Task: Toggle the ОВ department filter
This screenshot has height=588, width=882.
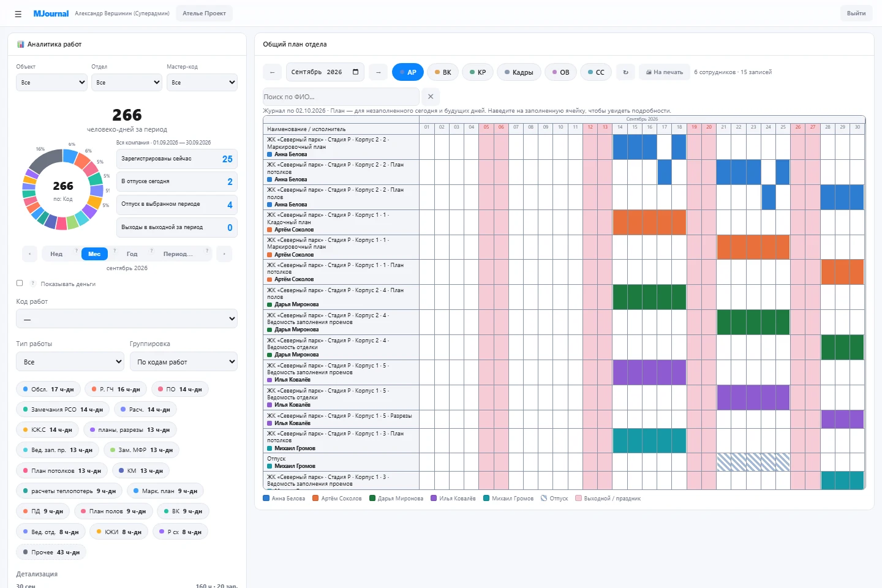Action: tap(560, 72)
